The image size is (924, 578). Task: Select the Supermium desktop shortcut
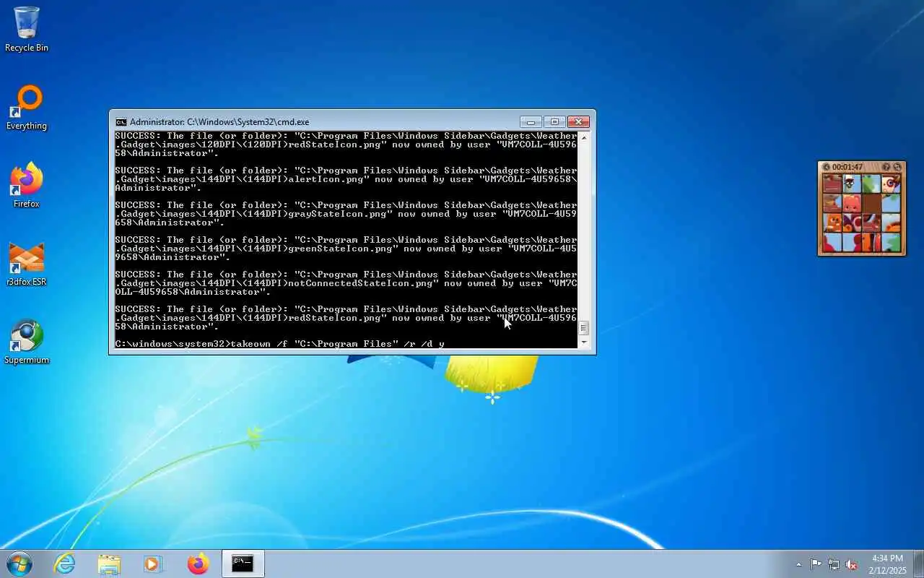(27, 341)
